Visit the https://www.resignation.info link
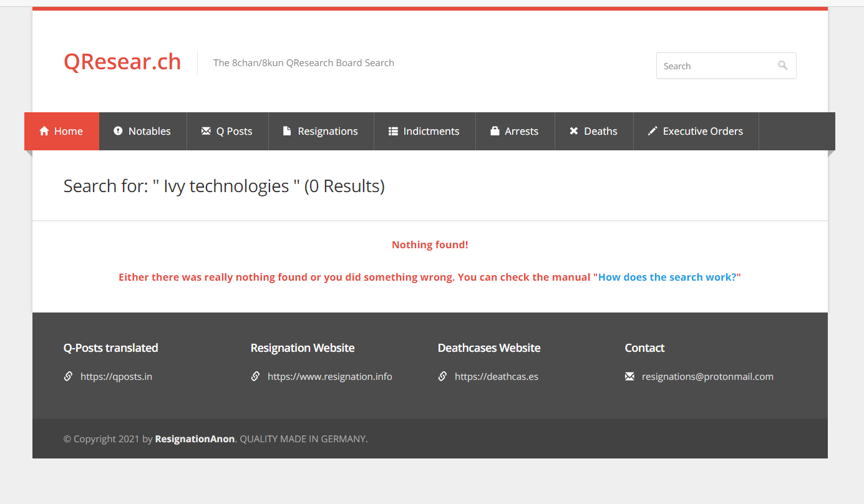 point(330,376)
